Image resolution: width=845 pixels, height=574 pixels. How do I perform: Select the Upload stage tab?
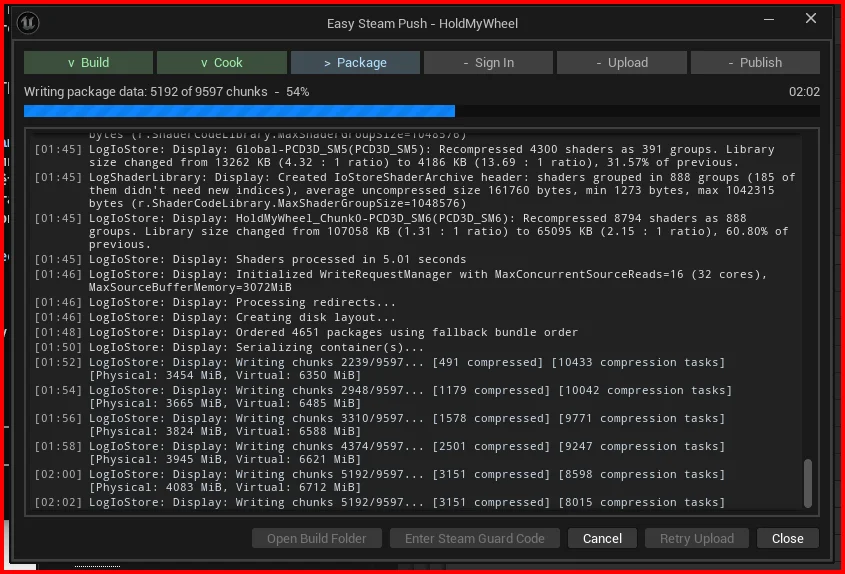coord(622,63)
